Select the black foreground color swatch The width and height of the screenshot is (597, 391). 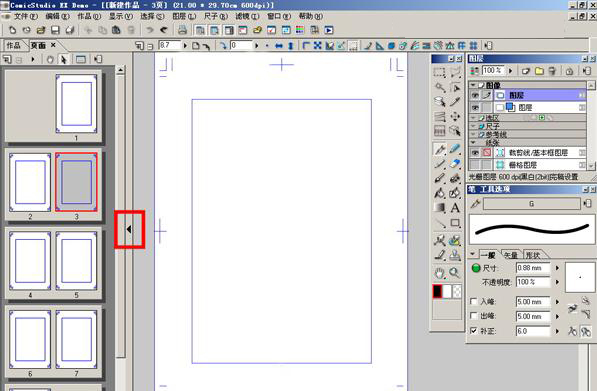coord(437,291)
